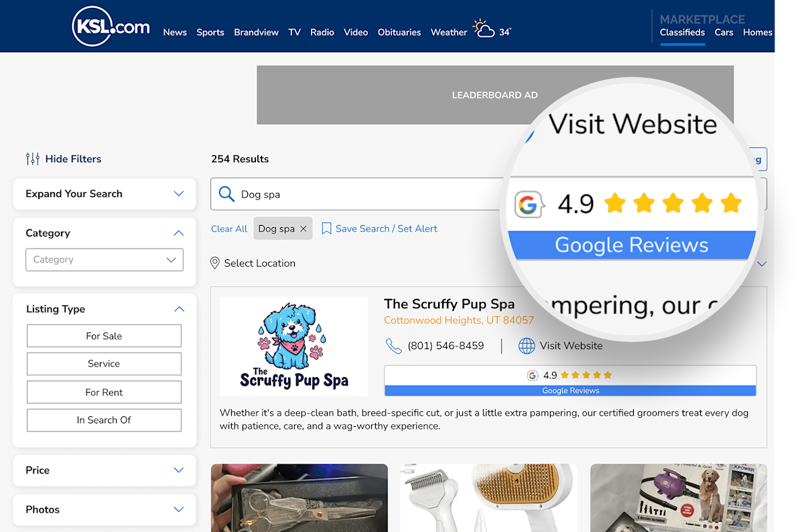Viewport: 804px width, 532px height.
Task: Click the Hide Filters sliders icon
Action: pos(32,159)
